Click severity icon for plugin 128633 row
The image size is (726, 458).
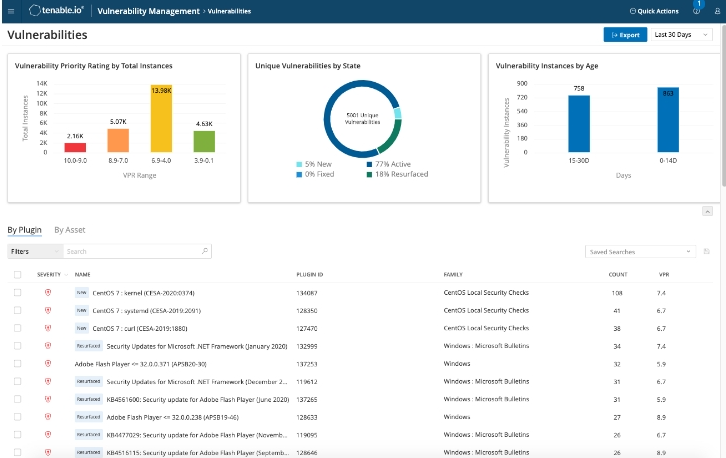[x=48, y=417]
